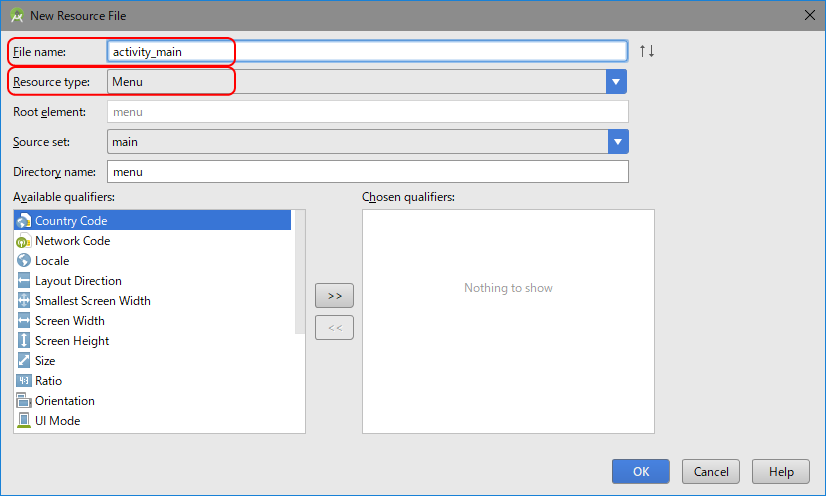The width and height of the screenshot is (826, 496).
Task: Close the New Resource File dialog
Action: tap(810, 15)
